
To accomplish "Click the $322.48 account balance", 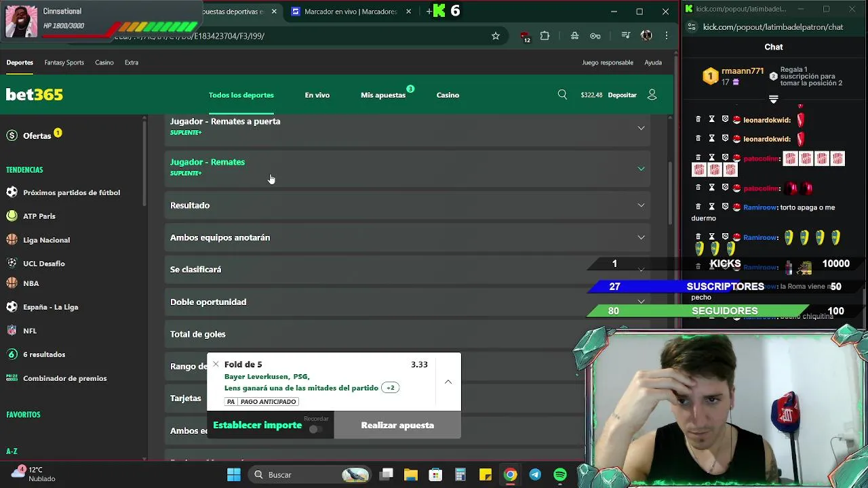I will coord(591,95).
